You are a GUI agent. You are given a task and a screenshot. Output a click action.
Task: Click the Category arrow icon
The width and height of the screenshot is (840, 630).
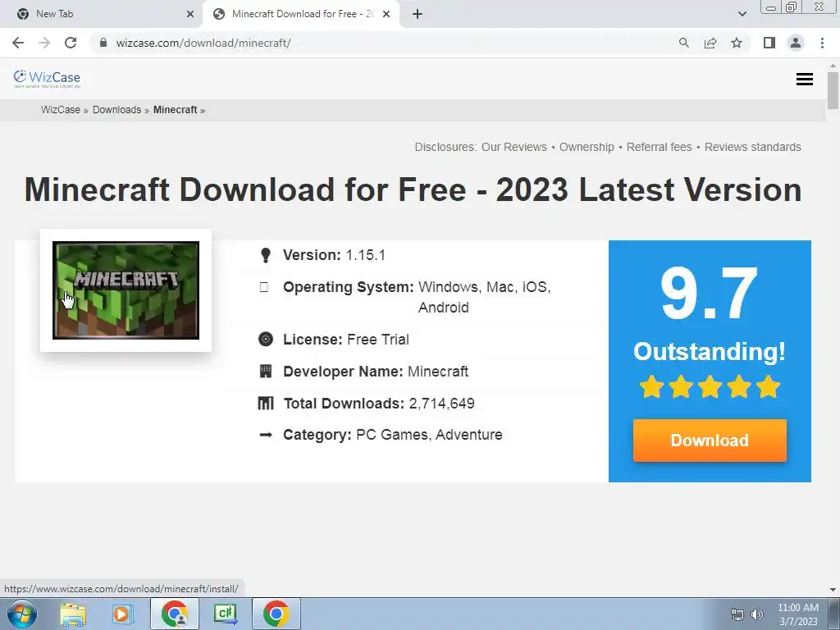coord(265,435)
